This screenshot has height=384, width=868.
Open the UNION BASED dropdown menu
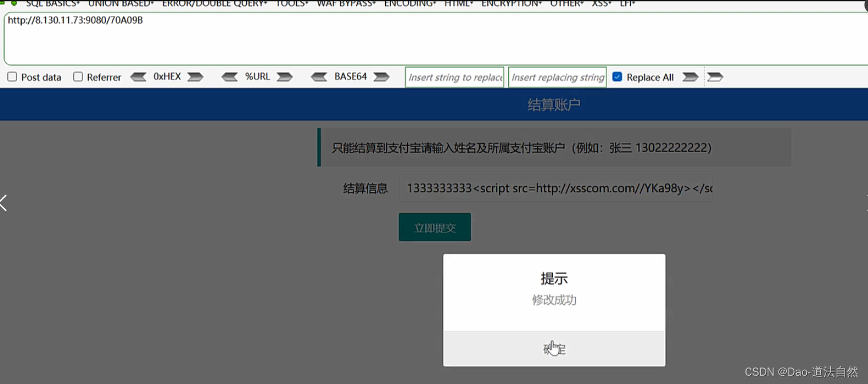[121, 4]
